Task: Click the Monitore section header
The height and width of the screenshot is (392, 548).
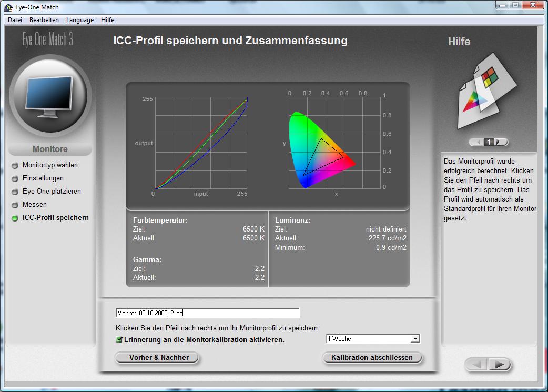Action: (x=50, y=149)
